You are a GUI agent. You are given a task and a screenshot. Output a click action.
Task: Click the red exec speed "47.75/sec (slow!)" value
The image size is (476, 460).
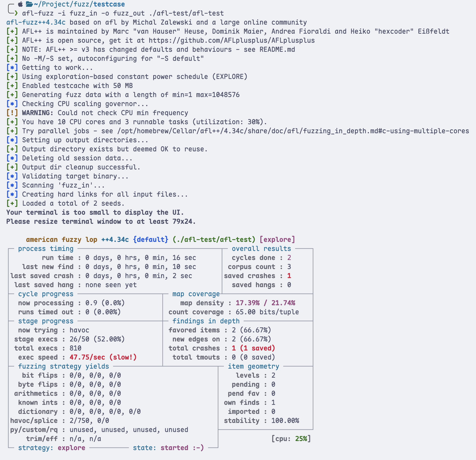point(103,357)
